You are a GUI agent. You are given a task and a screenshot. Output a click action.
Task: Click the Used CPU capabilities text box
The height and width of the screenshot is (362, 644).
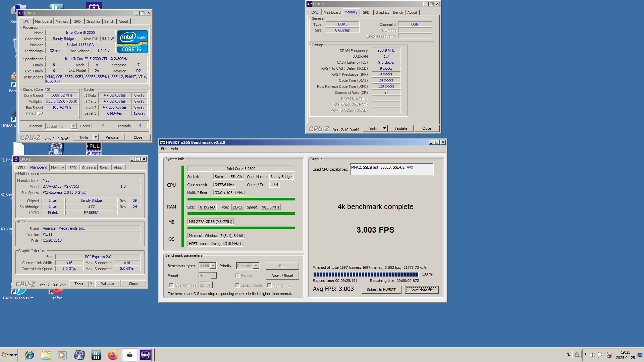click(x=391, y=169)
